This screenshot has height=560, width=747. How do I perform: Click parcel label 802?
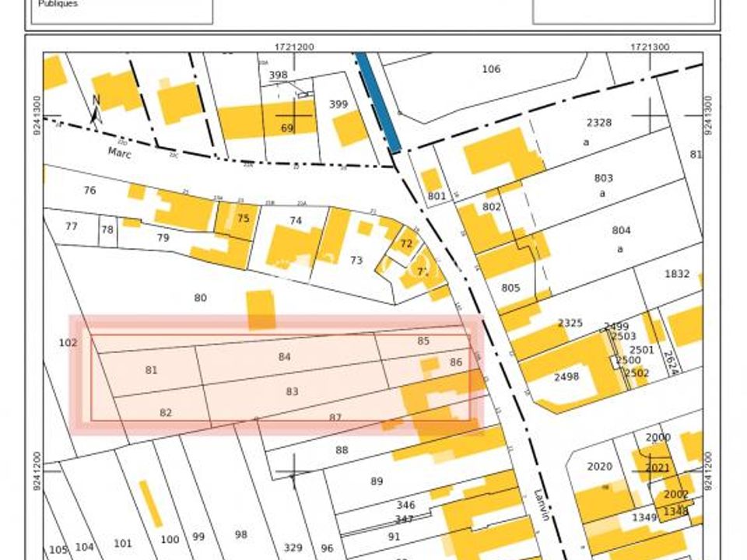pos(492,207)
